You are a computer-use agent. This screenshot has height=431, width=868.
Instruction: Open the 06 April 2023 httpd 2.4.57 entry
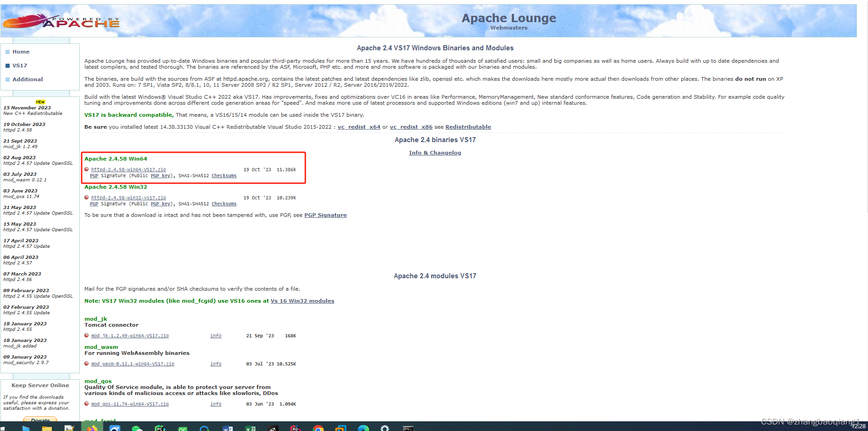pyautogui.click(x=21, y=260)
